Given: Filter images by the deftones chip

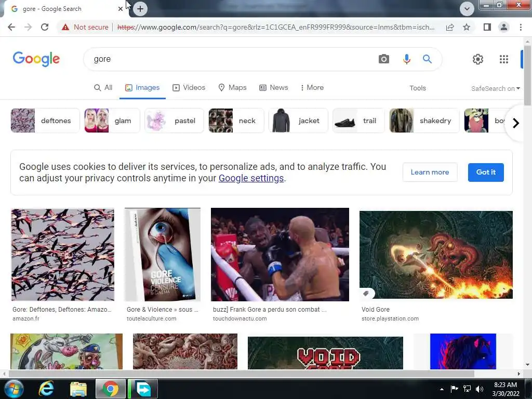Looking at the screenshot, I should click(45, 121).
